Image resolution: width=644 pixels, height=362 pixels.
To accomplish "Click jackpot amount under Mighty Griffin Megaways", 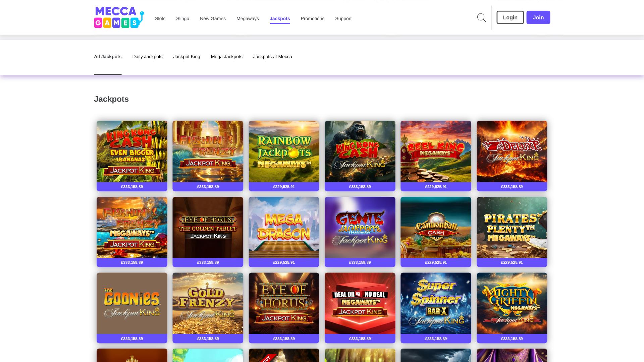I will (512, 339).
